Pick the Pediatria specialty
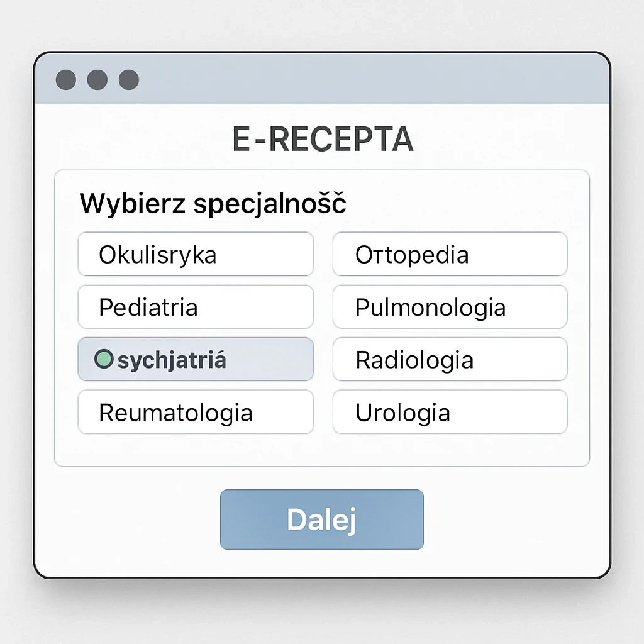 click(195, 307)
